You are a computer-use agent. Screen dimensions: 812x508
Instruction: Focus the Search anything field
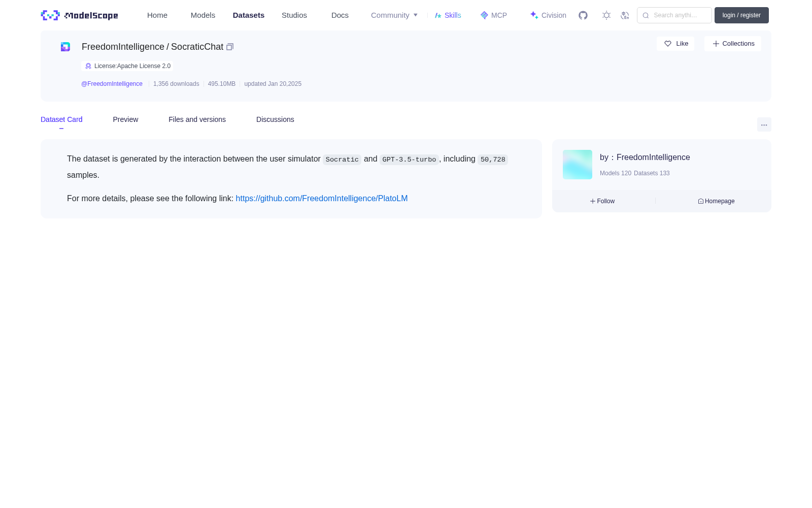[674, 15]
